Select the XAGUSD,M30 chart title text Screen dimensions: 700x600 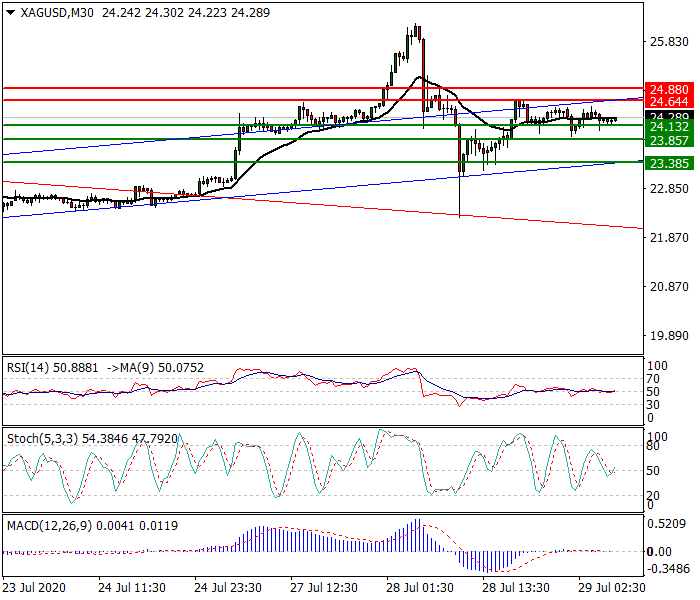click(x=57, y=13)
